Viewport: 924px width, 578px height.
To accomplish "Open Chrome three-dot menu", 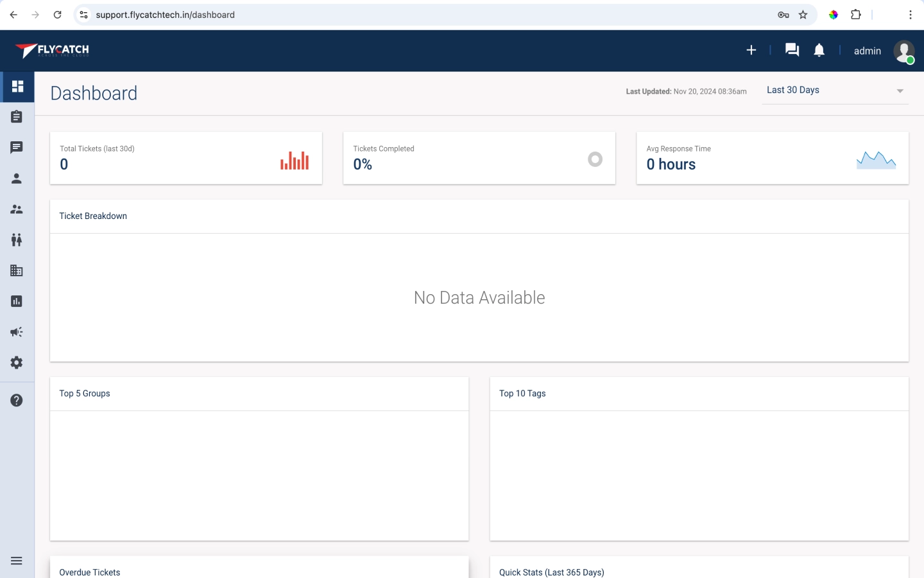I will 911,15.
